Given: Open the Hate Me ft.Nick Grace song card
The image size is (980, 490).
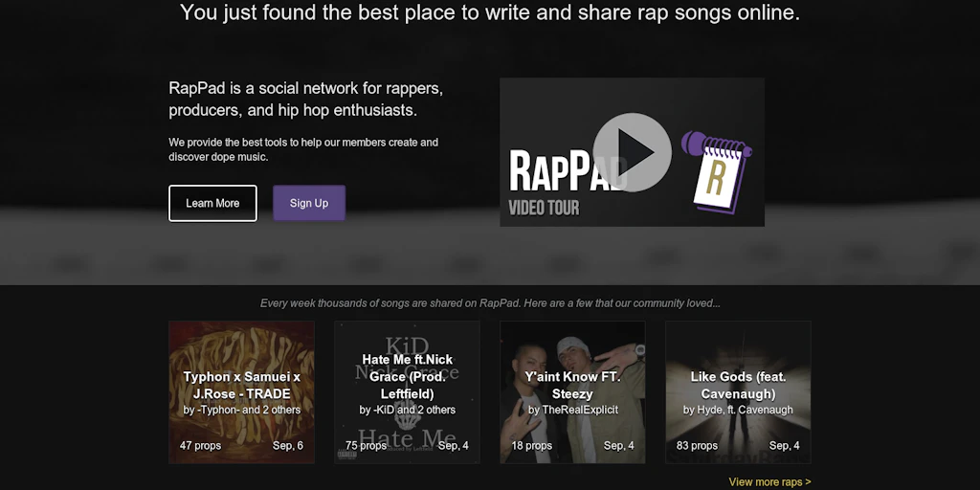Looking at the screenshot, I should 407,391.
